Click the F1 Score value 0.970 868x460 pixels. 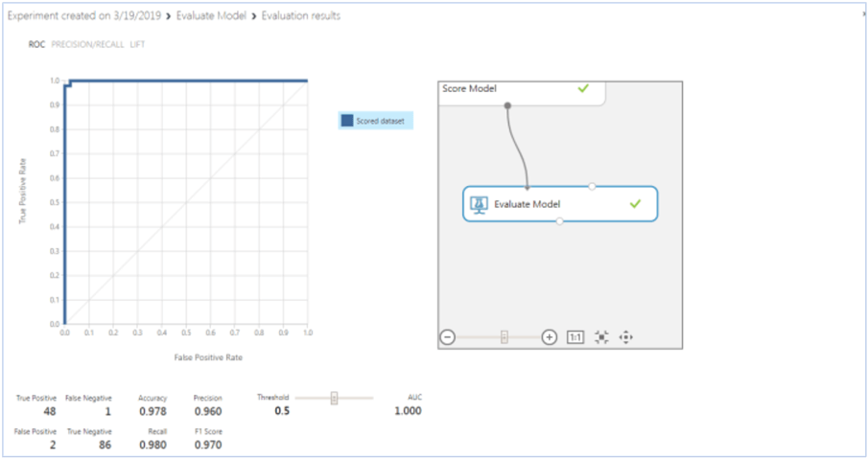tap(208, 445)
